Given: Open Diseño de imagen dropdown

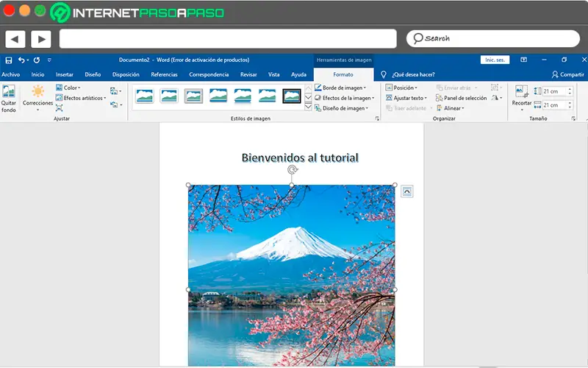Looking at the screenshot, I should click(342, 108).
